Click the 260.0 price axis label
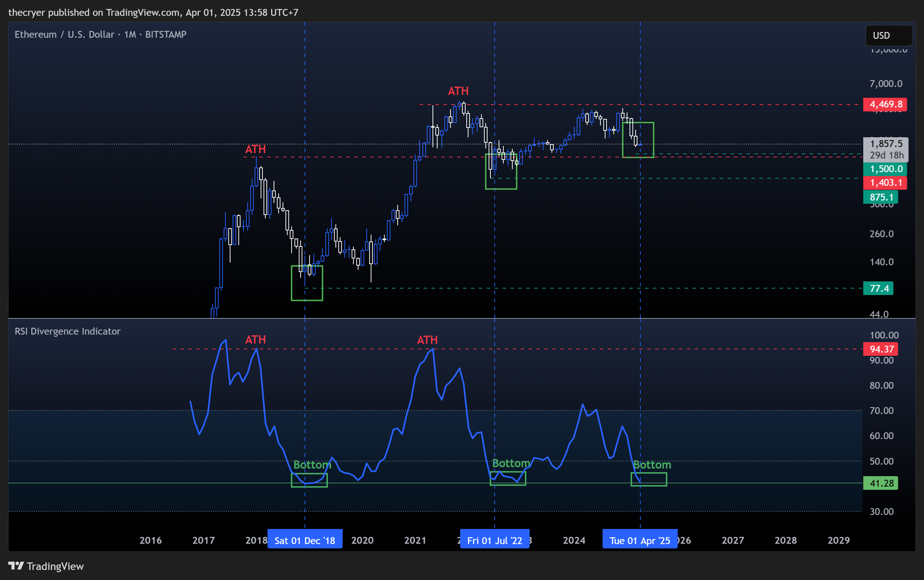Screen dimensions: 924x580 [x=882, y=234]
